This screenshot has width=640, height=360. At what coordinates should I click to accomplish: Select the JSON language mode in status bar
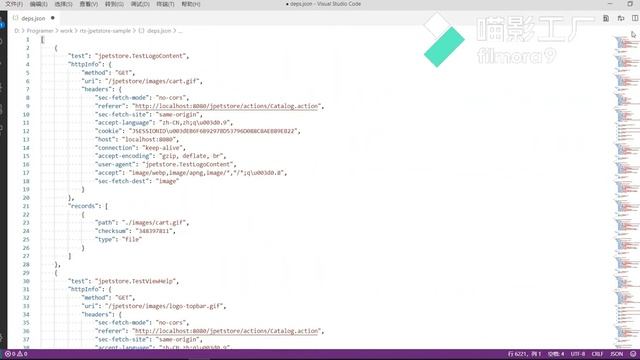pyautogui.click(x=617, y=354)
